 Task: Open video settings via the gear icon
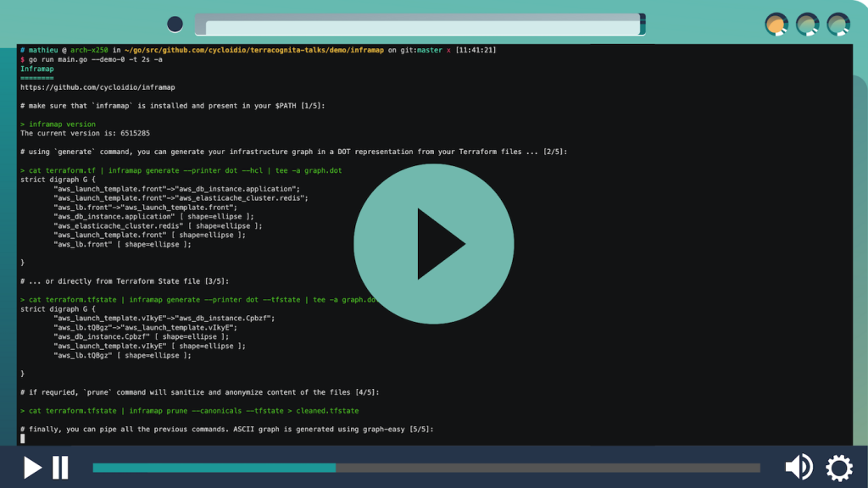(839, 468)
